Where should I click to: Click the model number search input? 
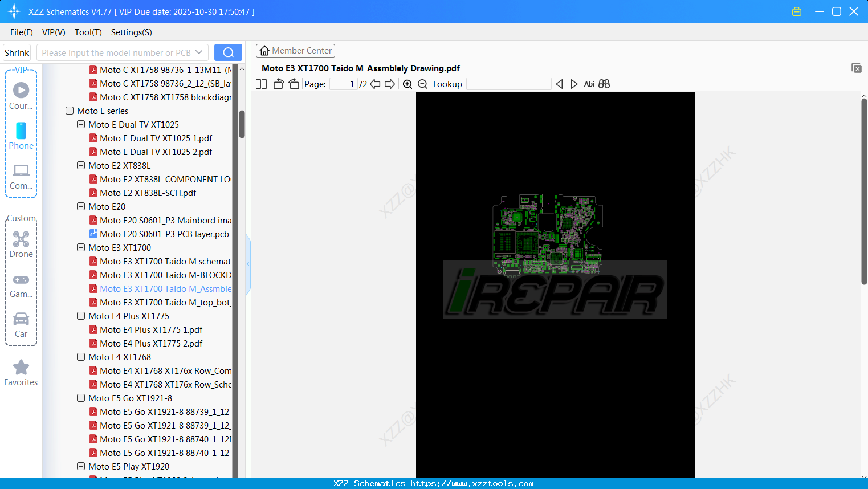116,52
